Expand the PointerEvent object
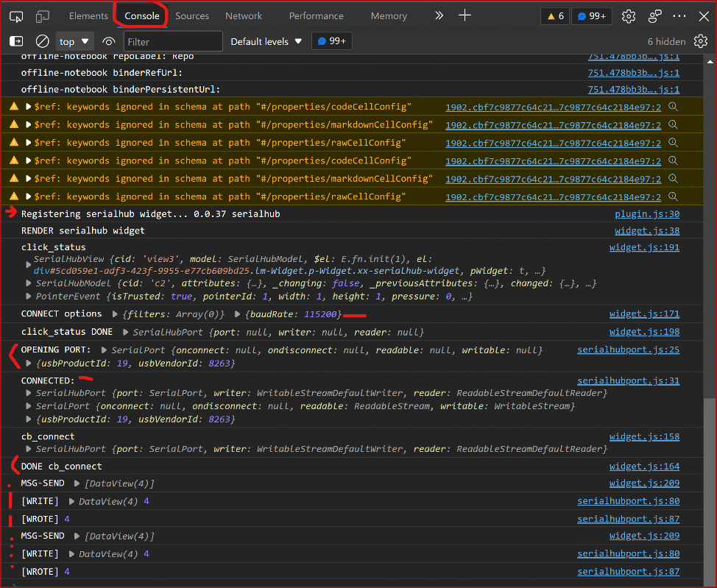This screenshot has width=717, height=588. pyautogui.click(x=29, y=297)
